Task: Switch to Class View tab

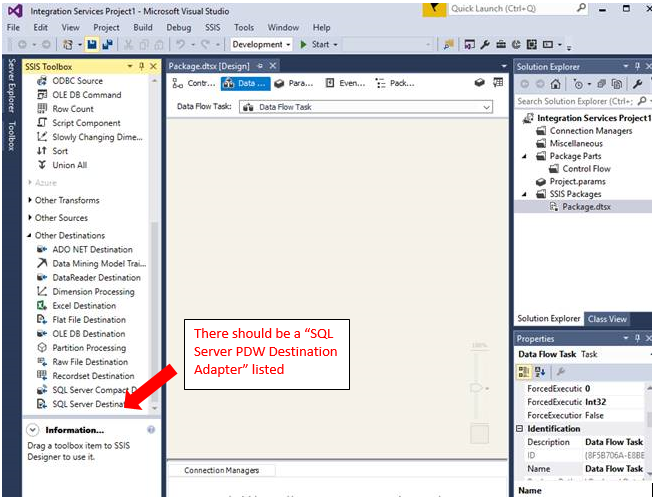Action: 607,319
